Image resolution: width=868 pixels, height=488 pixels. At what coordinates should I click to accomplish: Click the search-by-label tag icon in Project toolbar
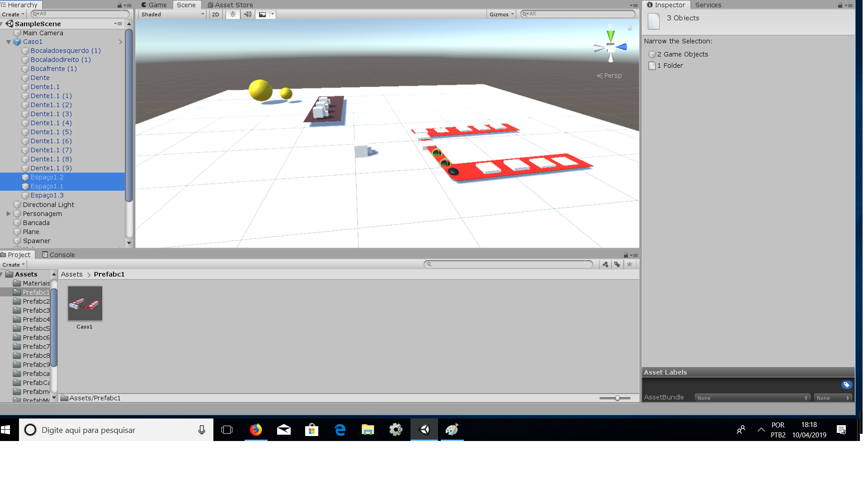click(617, 264)
